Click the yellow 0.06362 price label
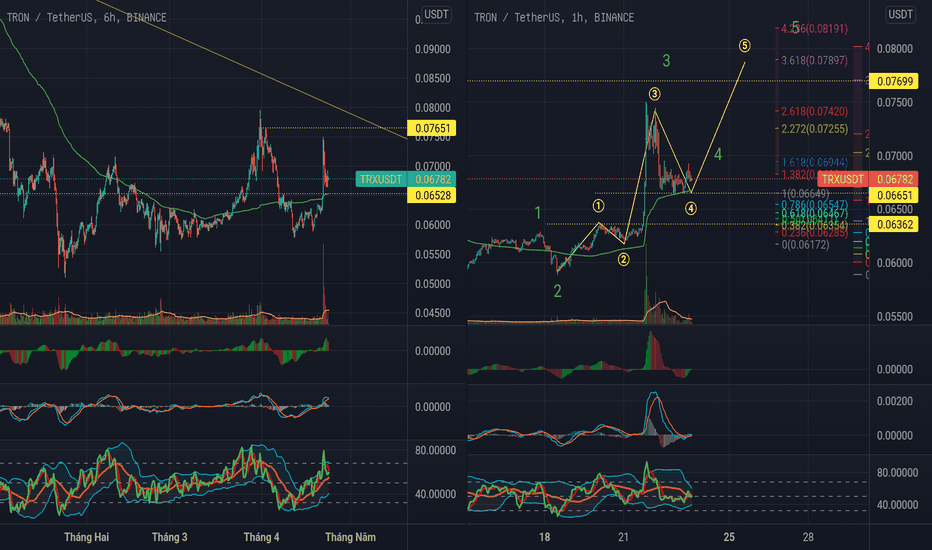This screenshot has width=932, height=550. 894,224
